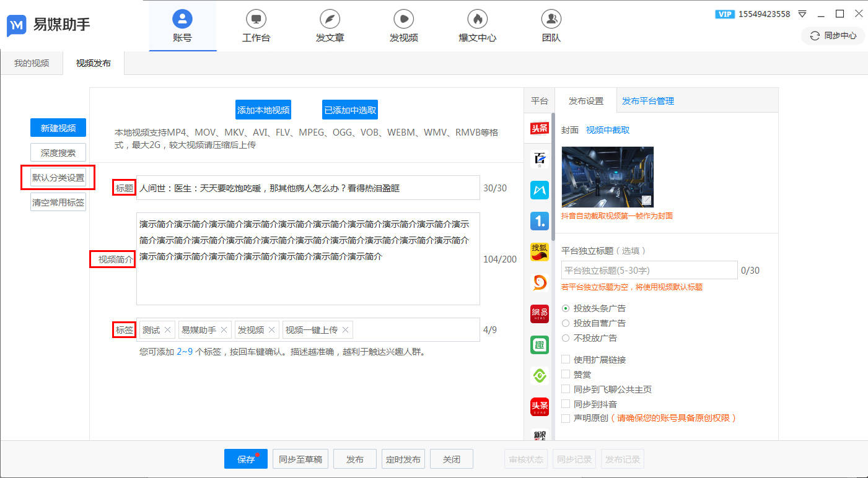Click the 定时发布 button
The image size is (868, 478).
[x=403, y=459]
